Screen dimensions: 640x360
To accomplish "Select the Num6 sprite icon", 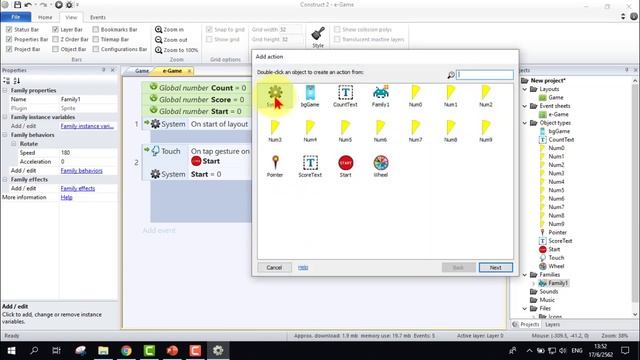I will (380, 131).
